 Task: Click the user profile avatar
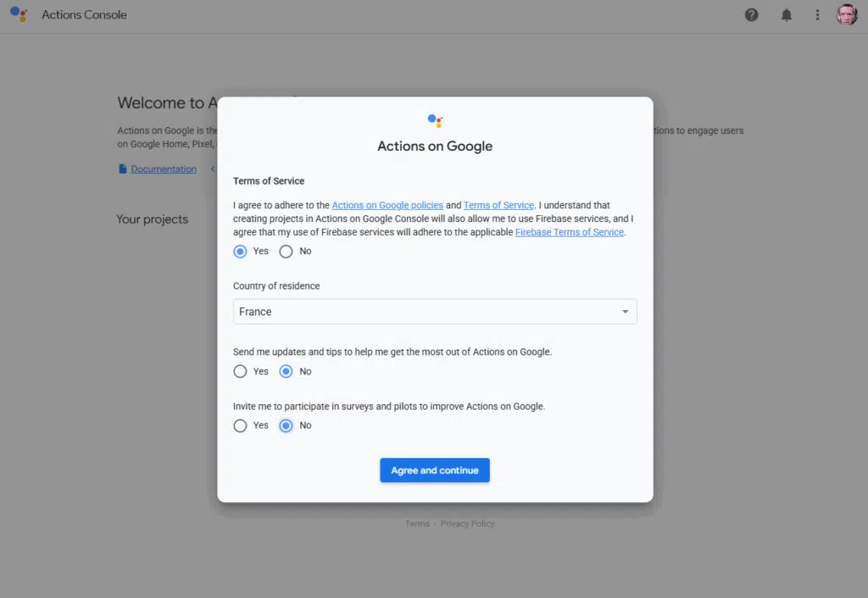(x=847, y=14)
